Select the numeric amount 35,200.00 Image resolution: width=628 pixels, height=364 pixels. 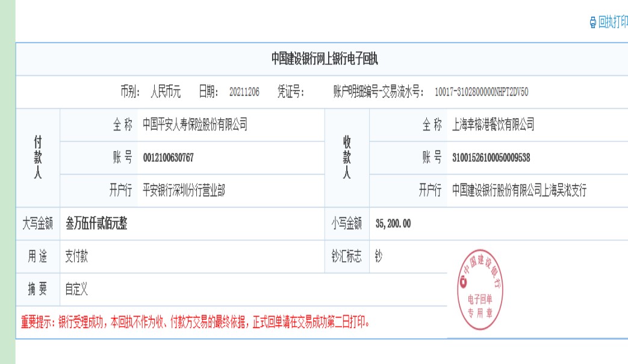pyautogui.click(x=393, y=224)
